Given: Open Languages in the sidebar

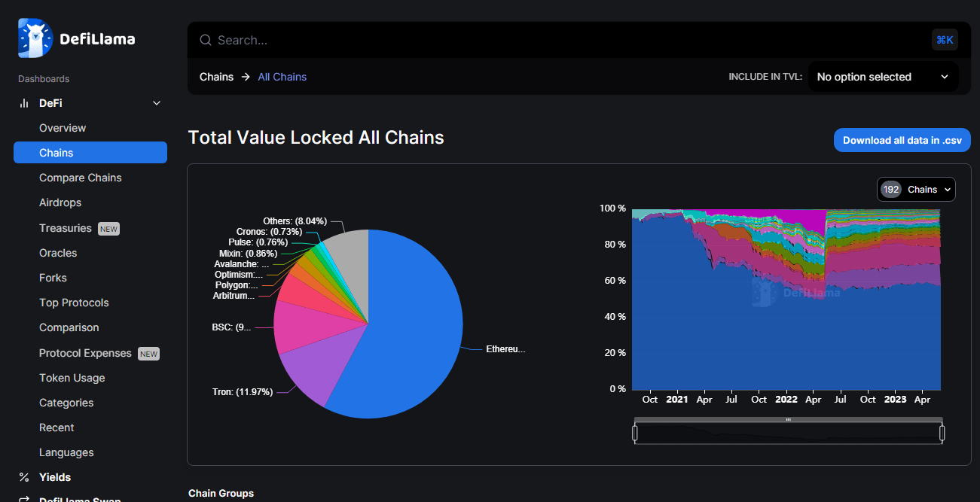Looking at the screenshot, I should [x=66, y=452].
